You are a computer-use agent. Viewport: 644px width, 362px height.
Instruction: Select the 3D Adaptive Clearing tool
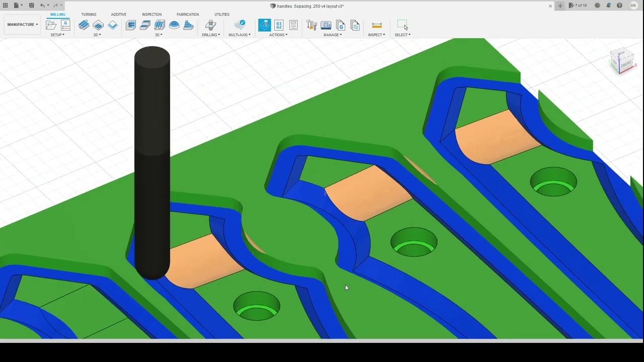click(131, 25)
